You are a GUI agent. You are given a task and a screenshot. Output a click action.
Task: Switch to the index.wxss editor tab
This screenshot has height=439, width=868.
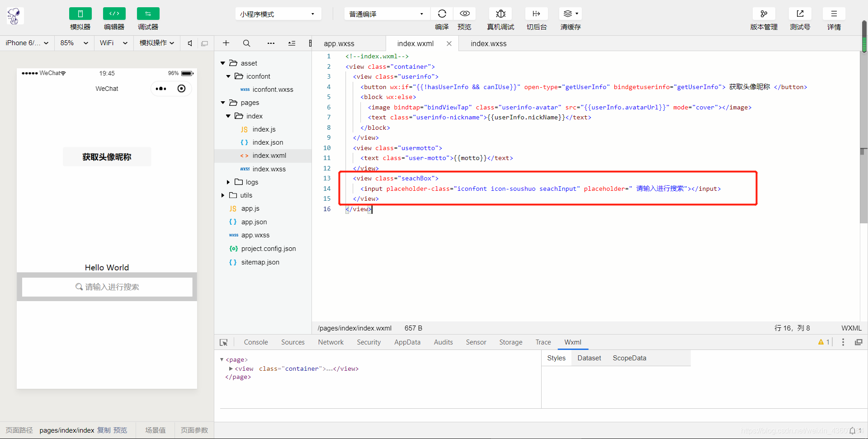[488, 43]
